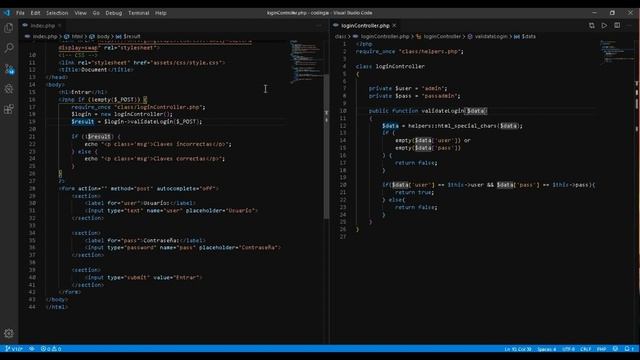Viewport: 640px width, 360px height.
Task: Click $data breadcrumb in right editor
Action: click(x=528, y=36)
